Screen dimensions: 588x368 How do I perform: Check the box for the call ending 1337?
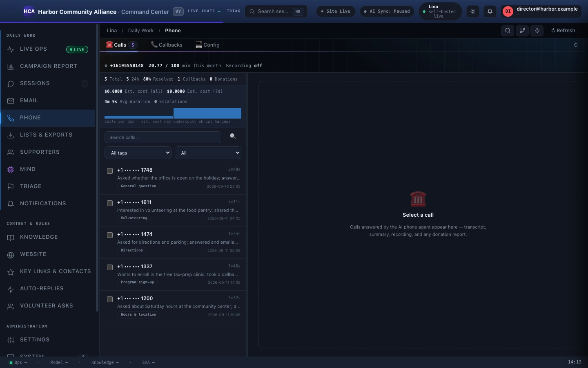click(110, 267)
